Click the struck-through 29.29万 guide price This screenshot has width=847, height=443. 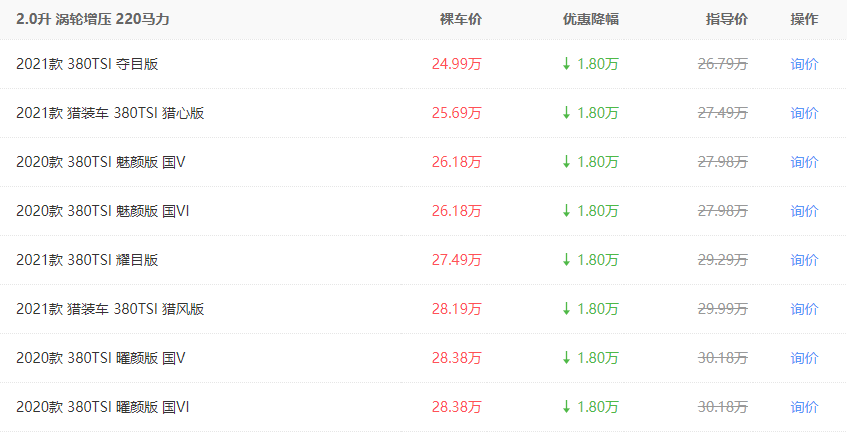(722, 260)
